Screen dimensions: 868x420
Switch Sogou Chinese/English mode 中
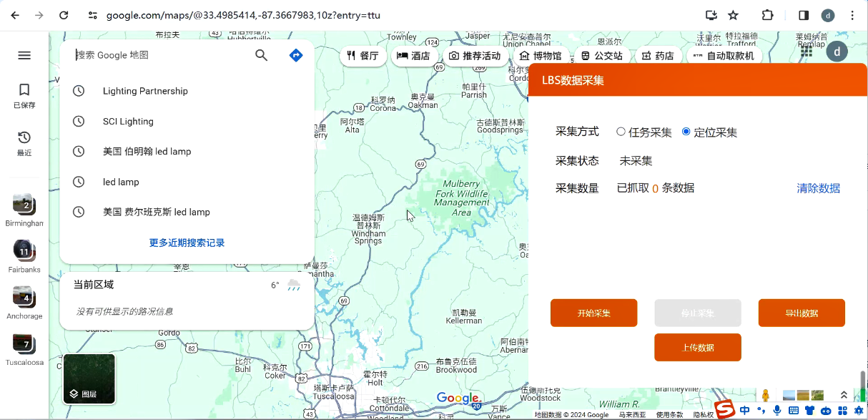pos(745,410)
